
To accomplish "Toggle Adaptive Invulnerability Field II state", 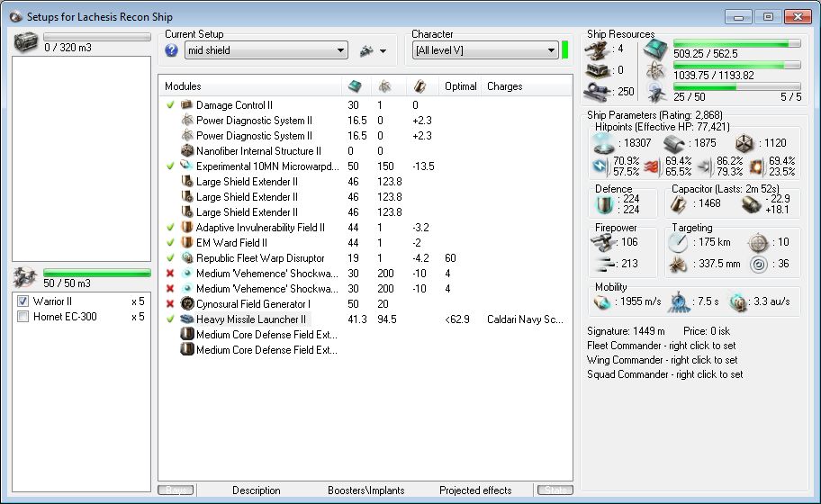I will pos(169,227).
